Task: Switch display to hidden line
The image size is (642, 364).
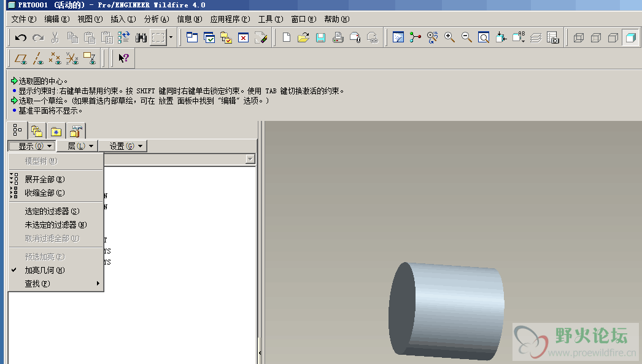Action: click(x=596, y=38)
